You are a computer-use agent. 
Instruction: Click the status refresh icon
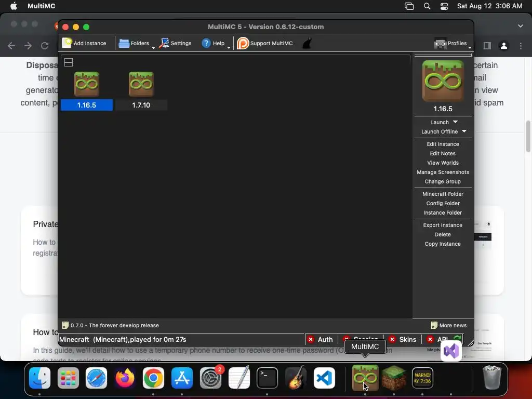coord(457,339)
